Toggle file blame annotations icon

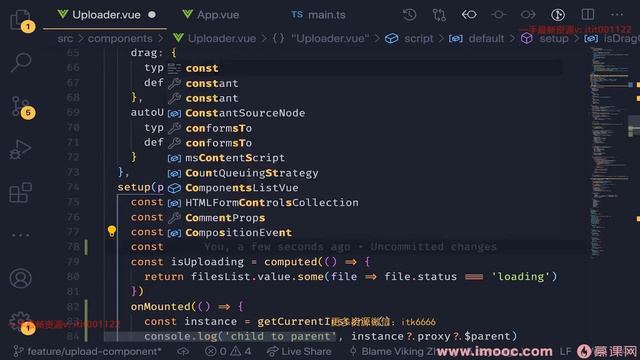coord(558,15)
